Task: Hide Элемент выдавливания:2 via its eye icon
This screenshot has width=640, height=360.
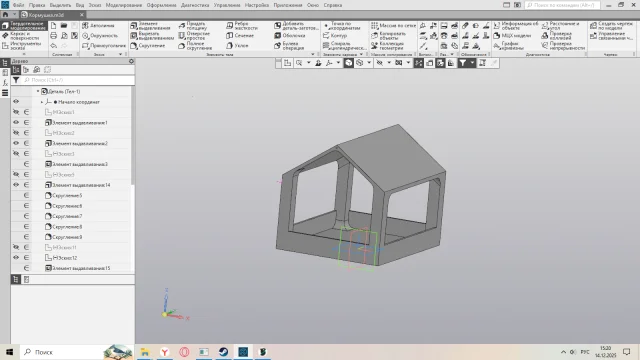Action: pos(16,143)
